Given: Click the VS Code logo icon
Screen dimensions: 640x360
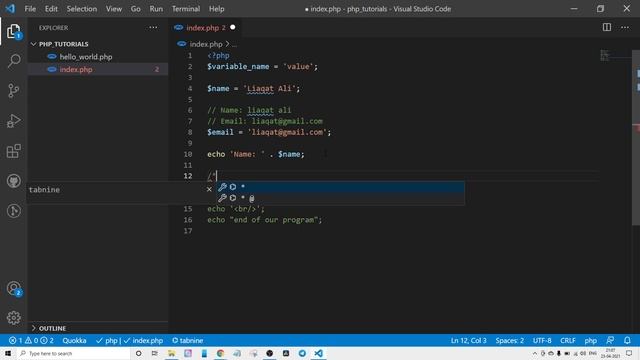Looking at the screenshot, I should click(x=10, y=9).
